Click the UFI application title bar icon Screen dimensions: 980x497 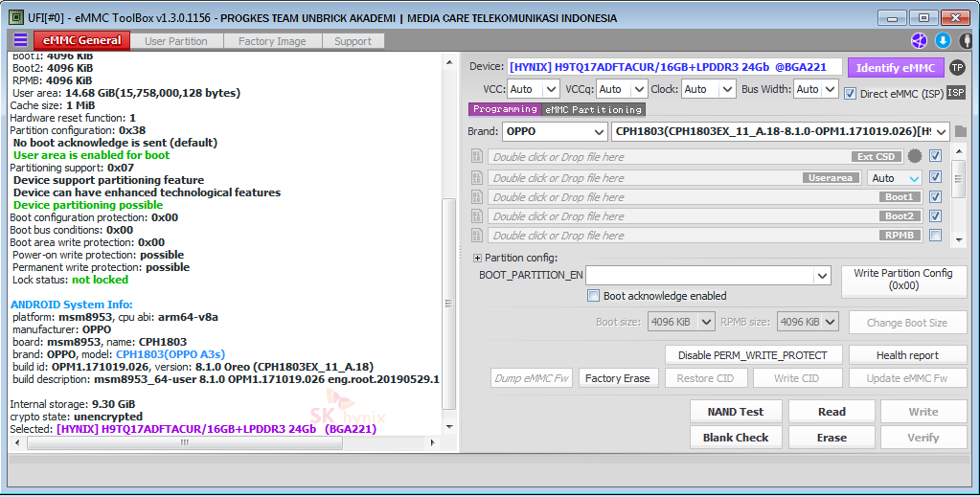click(x=16, y=17)
